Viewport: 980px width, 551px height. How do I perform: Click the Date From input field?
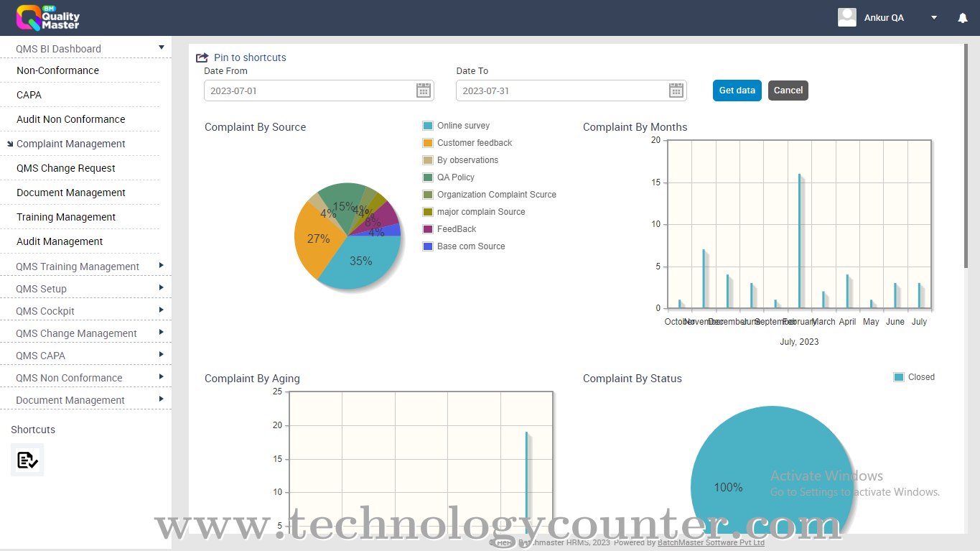pyautogui.click(x=319, y=91)
